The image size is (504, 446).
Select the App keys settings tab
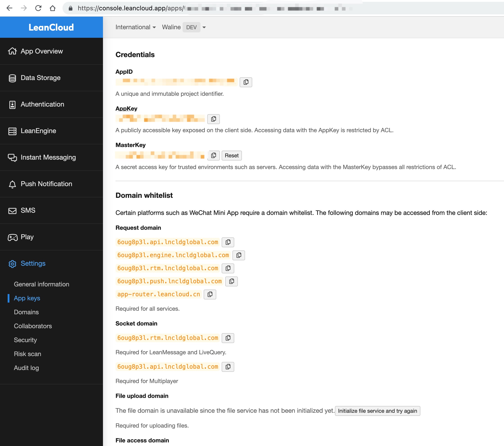(27, 298)
